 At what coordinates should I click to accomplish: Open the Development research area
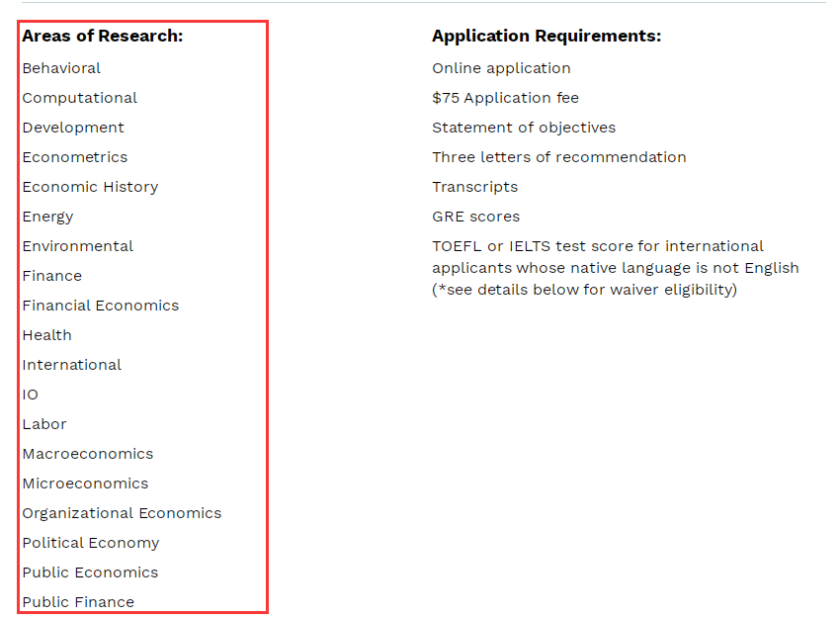(73, 128)
